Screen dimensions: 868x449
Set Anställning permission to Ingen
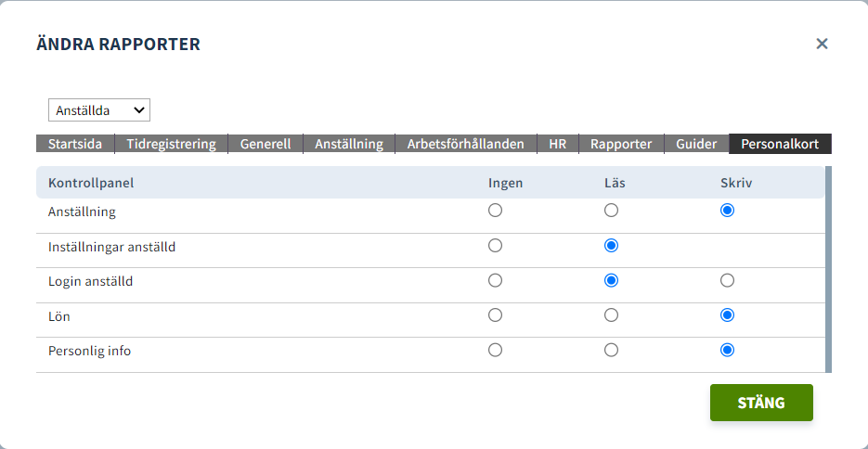click(495, 211)
